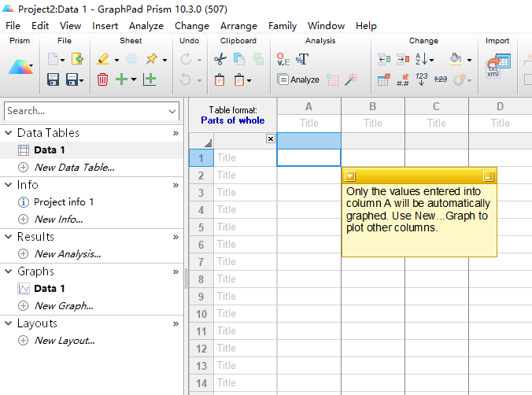
Task: Click the Analyze button
Action: (x=298, y=79)
